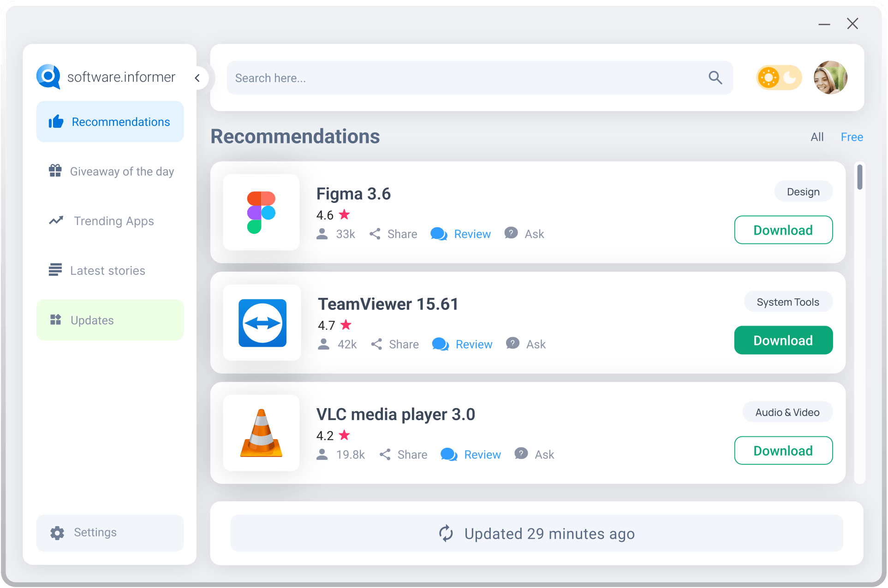Click the refresh arrows icon

pyautogui.click(x=446, y=534)
